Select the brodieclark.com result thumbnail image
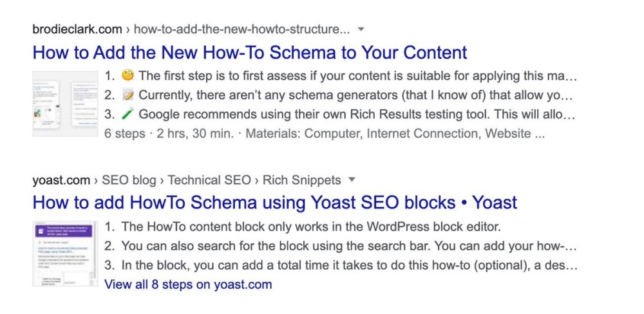Screen dimensions: 644x314 point(65,104)
